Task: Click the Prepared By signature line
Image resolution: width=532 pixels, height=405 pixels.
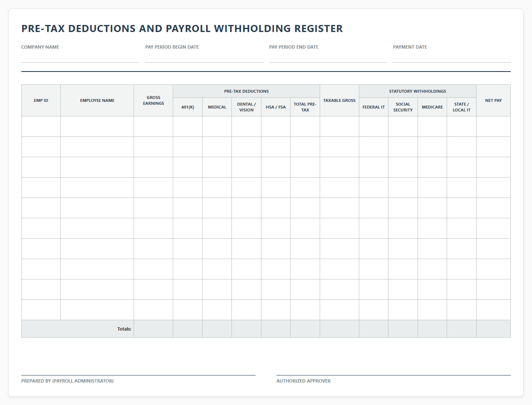Action: [138, 375]
